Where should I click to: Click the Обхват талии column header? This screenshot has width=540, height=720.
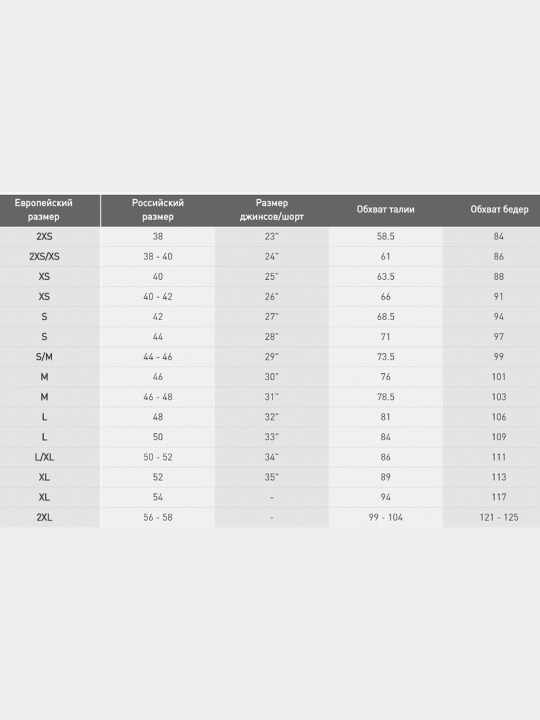pyautogui.click(x=385, y=209)
